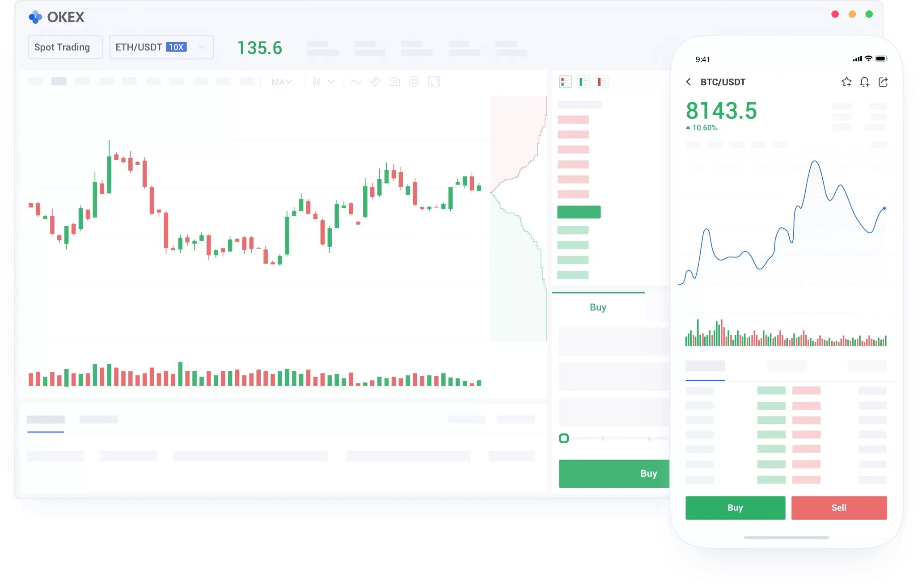
Task: Click the red Sell button on mobile
Action: coord(839,508)
